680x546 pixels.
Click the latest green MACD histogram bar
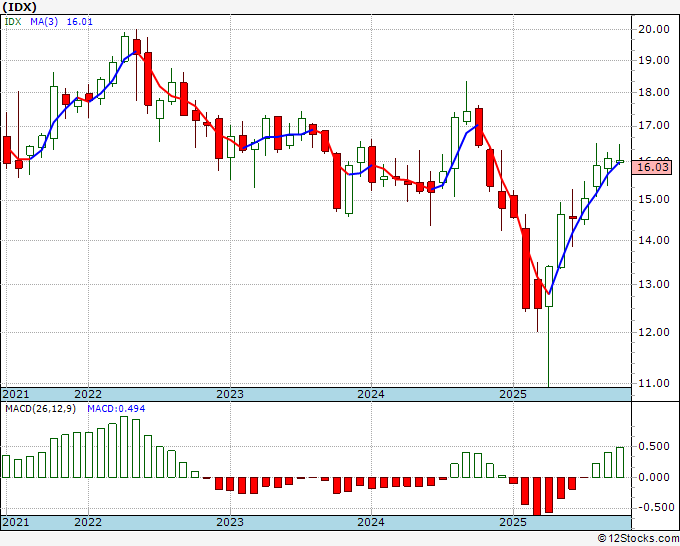pyautogui.click(x=620, y=462)
